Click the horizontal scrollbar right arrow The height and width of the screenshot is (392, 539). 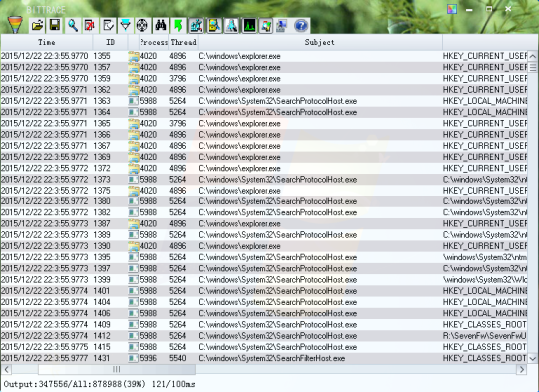click(522, 370)
